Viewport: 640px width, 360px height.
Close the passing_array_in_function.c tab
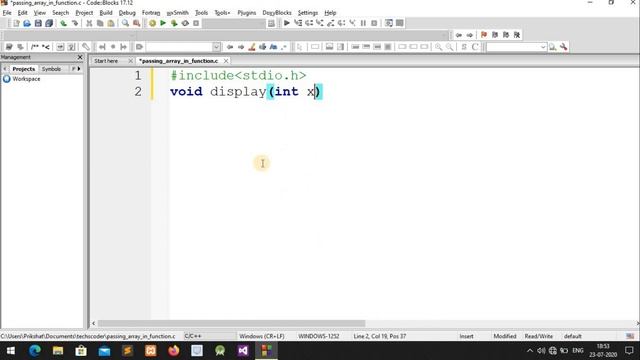click(x=226, y=61)
